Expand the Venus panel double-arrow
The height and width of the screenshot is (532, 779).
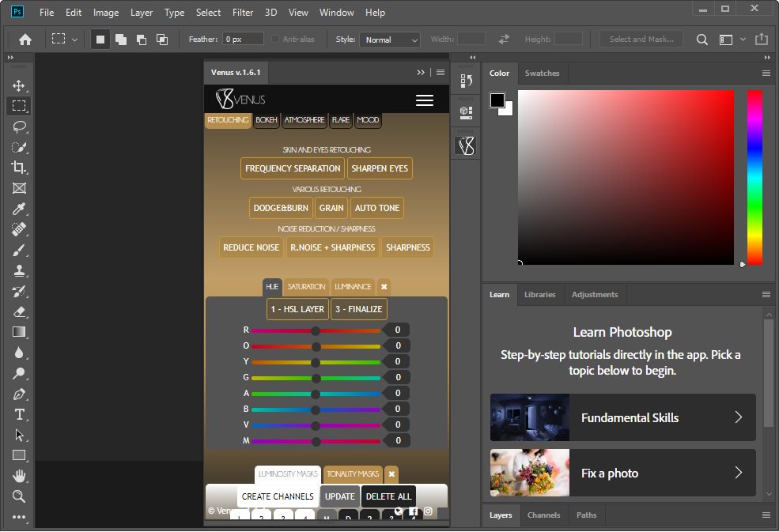tap(421, 73)
